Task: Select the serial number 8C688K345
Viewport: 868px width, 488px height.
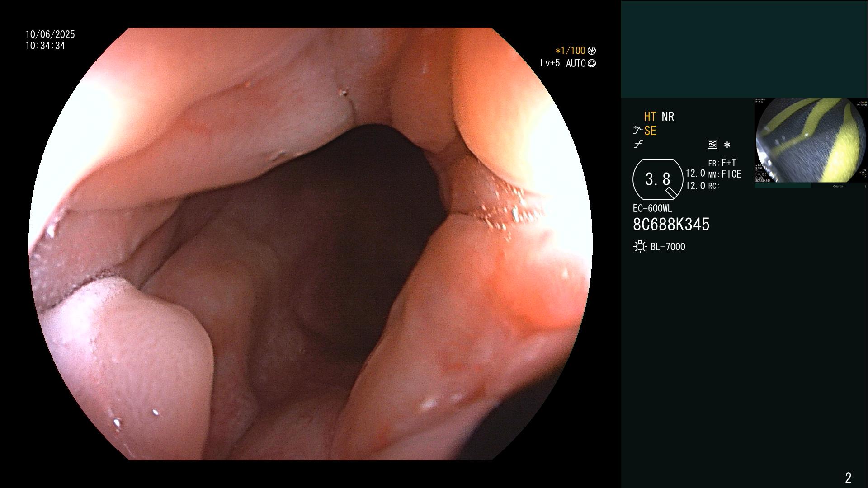Action: [671, 225]
